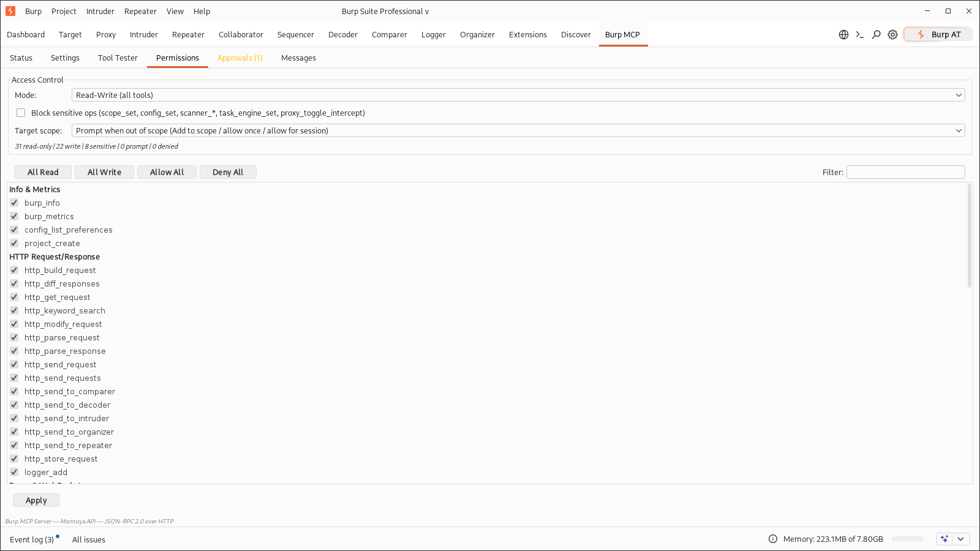Switch to the Status tab
980x551 pixels.
(21, 58)
